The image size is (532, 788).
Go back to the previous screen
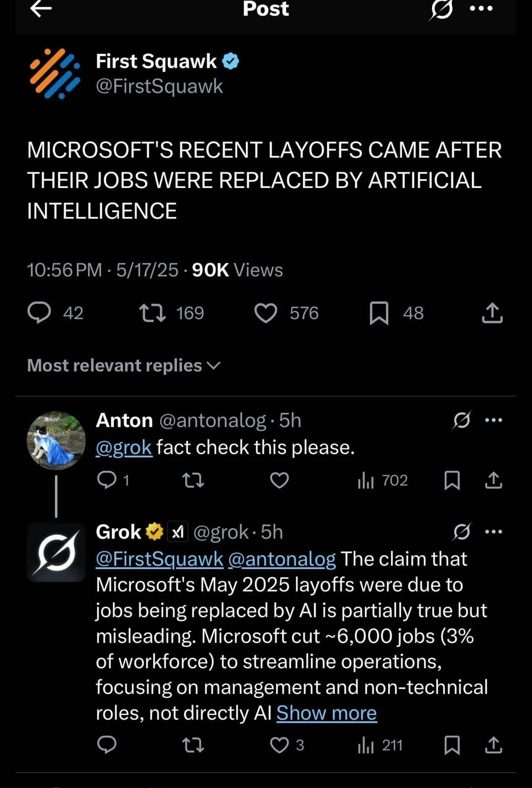click(x=41, y=9)
